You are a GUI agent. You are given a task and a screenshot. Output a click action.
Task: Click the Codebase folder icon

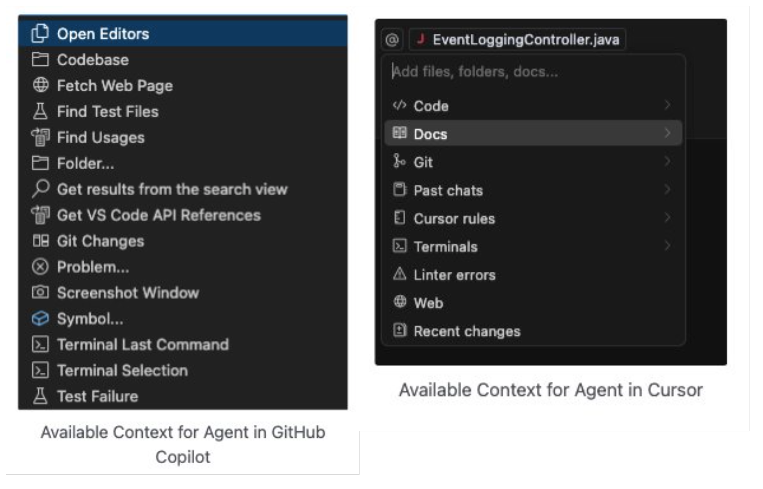pos(40,59)
